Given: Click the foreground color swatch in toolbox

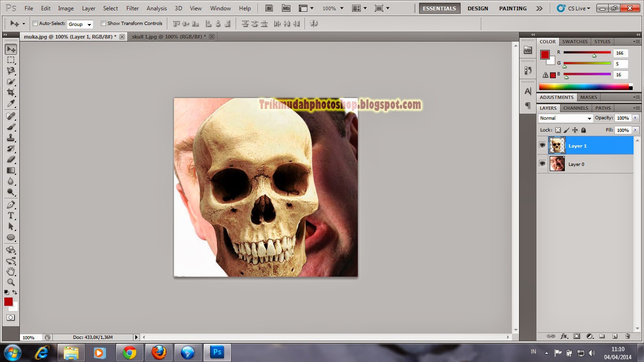Looking at the screenshot, I should pyautogui.click(x=8, y=302).
